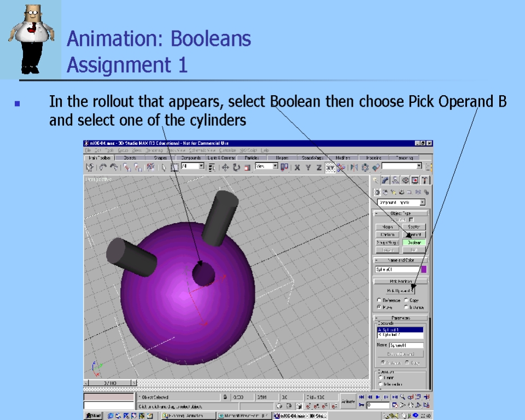
Task: Open the Motion command panel tab
Action: (405, 180)
